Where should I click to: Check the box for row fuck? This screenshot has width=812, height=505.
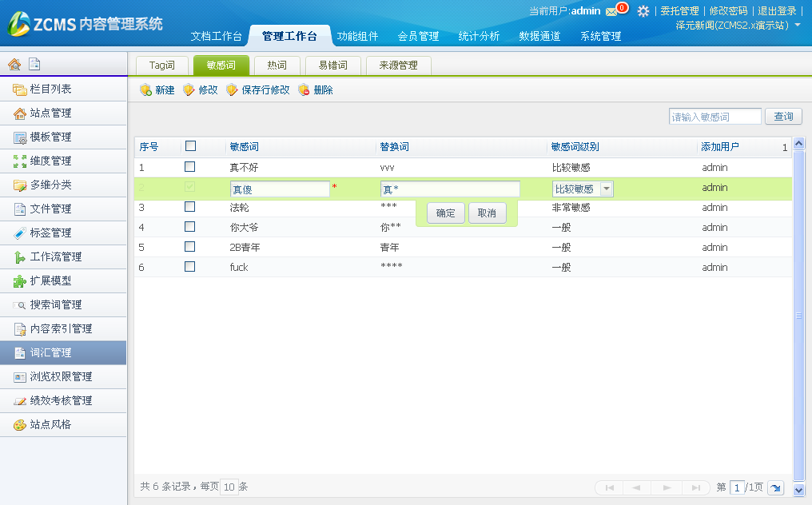(x=190, y=267)
